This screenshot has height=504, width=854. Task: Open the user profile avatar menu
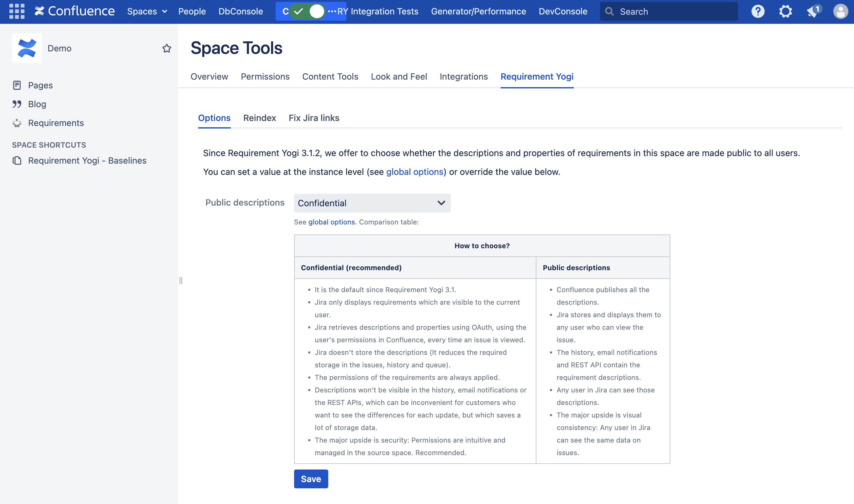tap(840, 11)
